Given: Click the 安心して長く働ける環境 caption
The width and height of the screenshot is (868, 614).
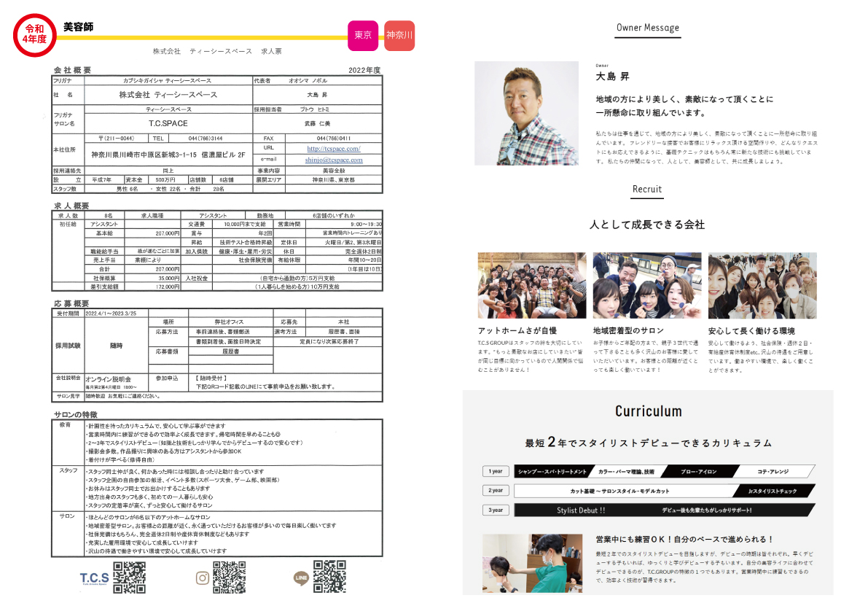Looking at the screenshot, I should [751, 331].
